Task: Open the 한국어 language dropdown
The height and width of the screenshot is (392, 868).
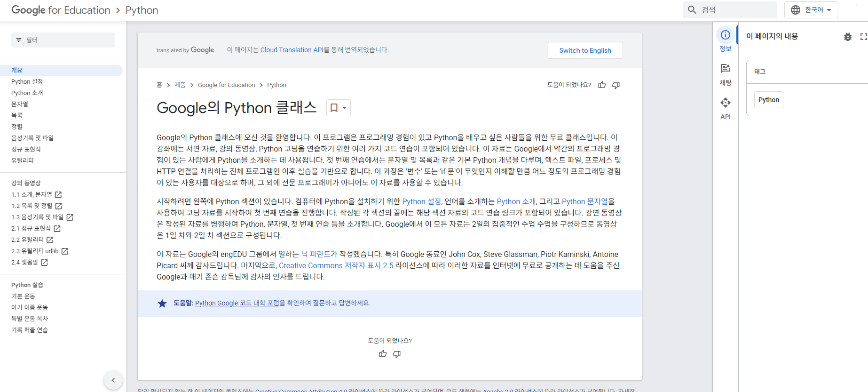Action: (x=811, y=10)
